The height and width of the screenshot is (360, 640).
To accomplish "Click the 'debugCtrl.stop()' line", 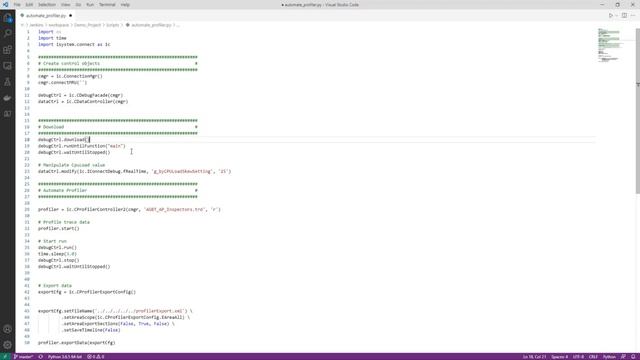I will [59, 260].
